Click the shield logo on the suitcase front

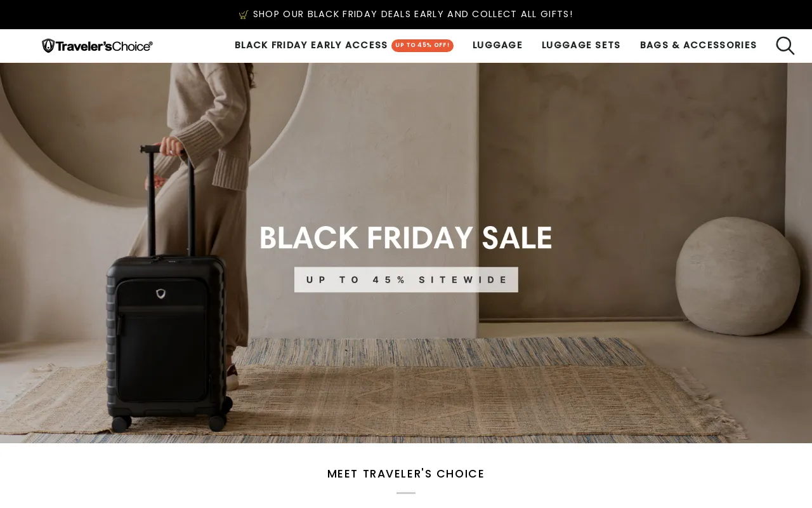click(160, 293)
